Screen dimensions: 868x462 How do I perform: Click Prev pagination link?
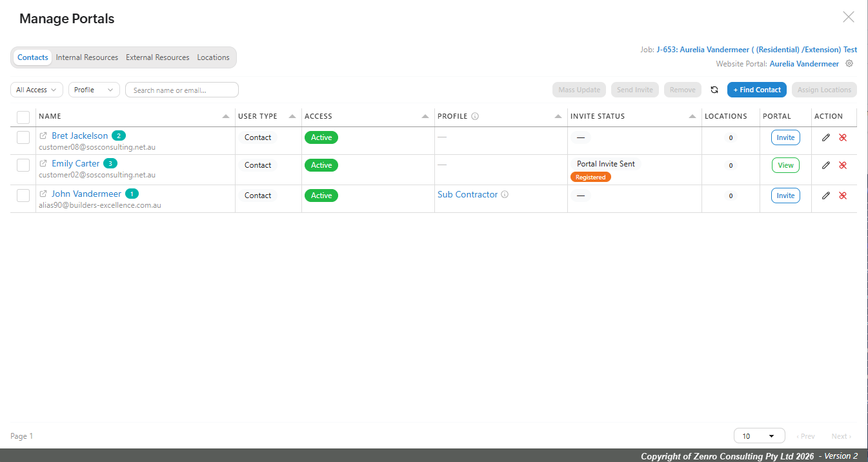click(805, 437)
